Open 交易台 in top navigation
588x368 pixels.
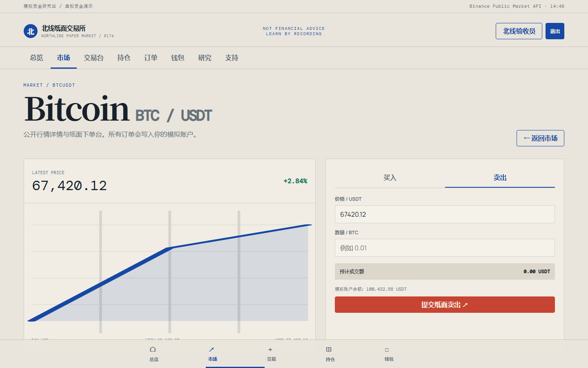coord(94,58)
